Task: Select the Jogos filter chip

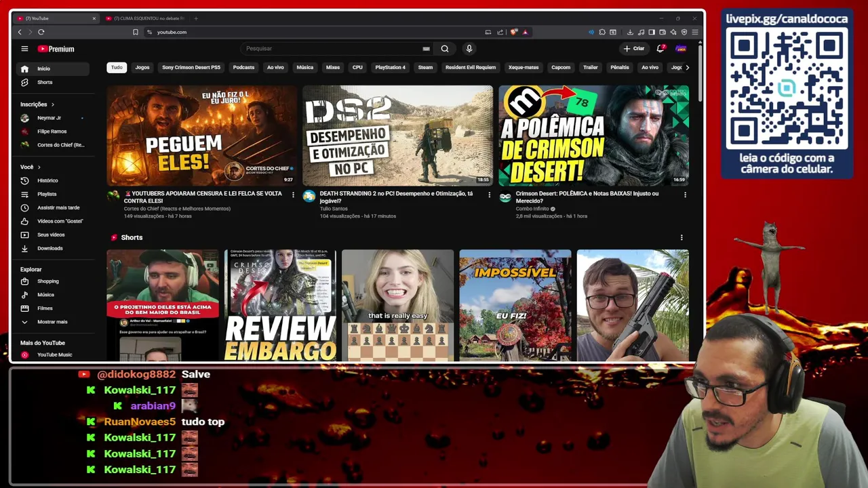Action: pyautogui.click(x=142, y=67)
